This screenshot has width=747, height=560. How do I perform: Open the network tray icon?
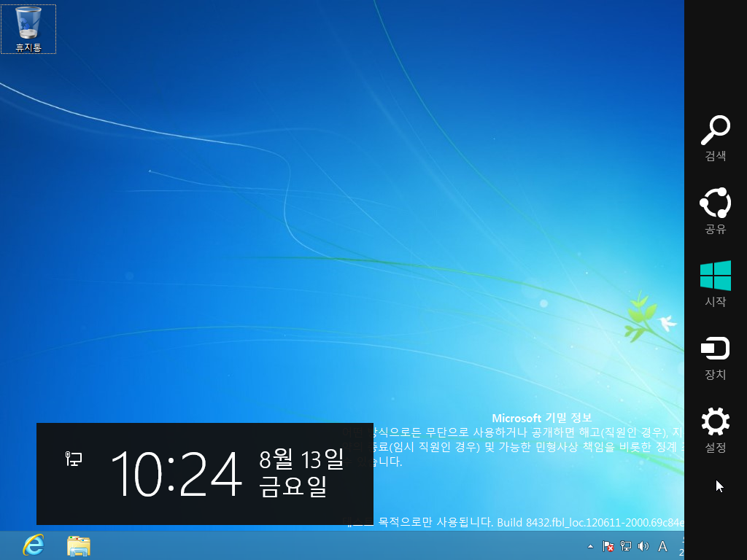pos(625,546)
